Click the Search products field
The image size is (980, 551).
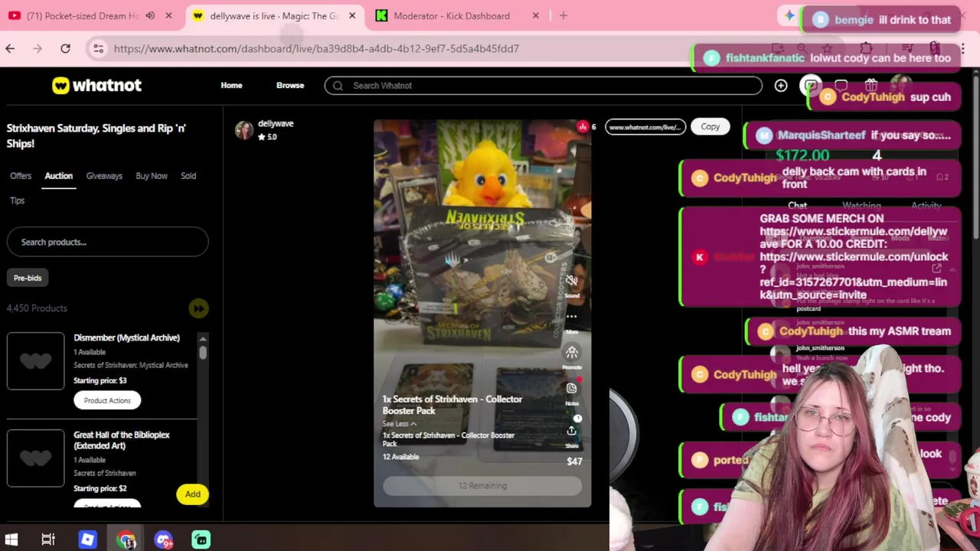click(x=107, y=242)
